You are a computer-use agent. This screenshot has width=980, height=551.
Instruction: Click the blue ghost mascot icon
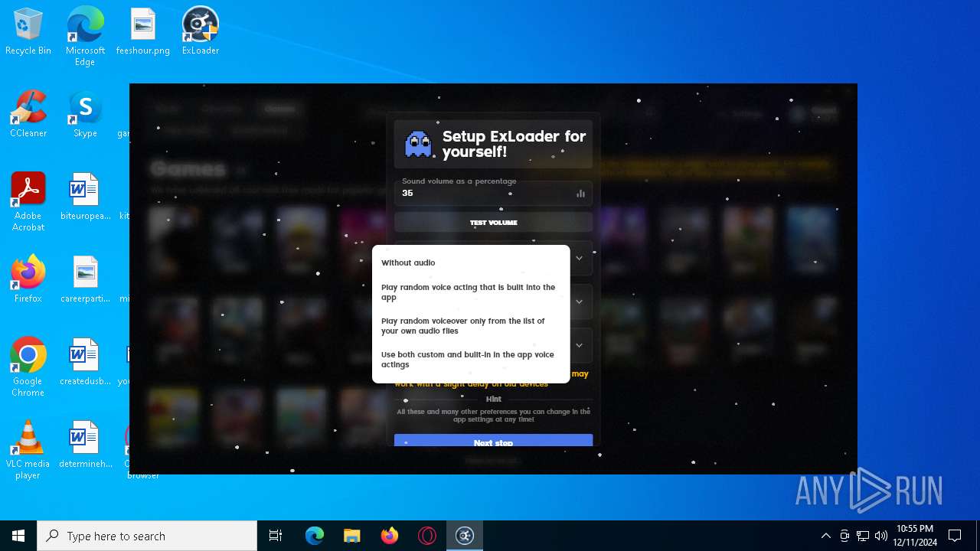[418, 144]
